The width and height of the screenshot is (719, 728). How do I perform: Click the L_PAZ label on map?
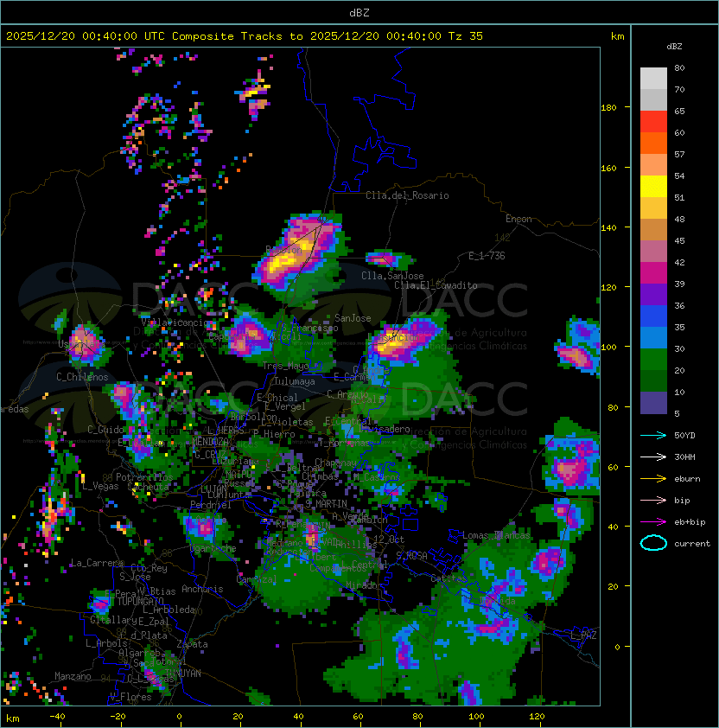click(x=583, y=635)
